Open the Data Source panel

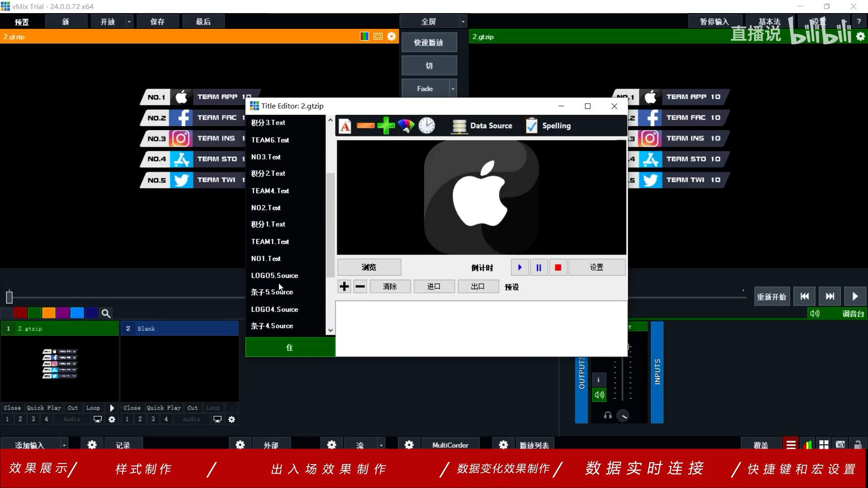(482, 126)
